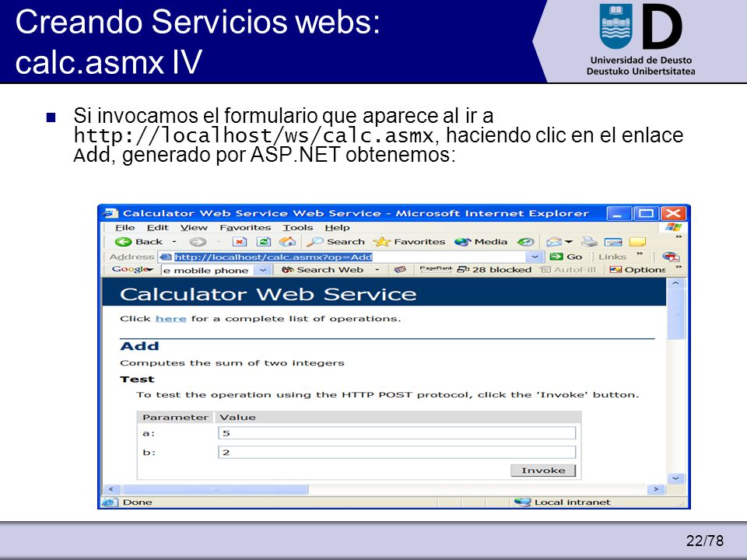Screen dimensions: 747x560
Task: Click the Stop loading icon
Action: [x=239, y=242]
